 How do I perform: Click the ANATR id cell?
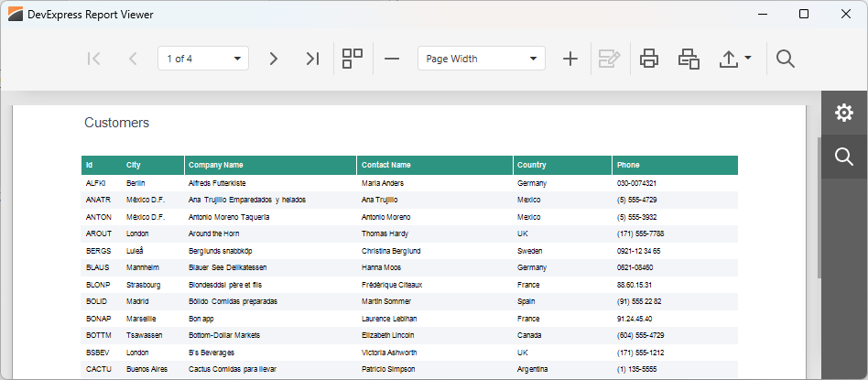pos(98,200)
